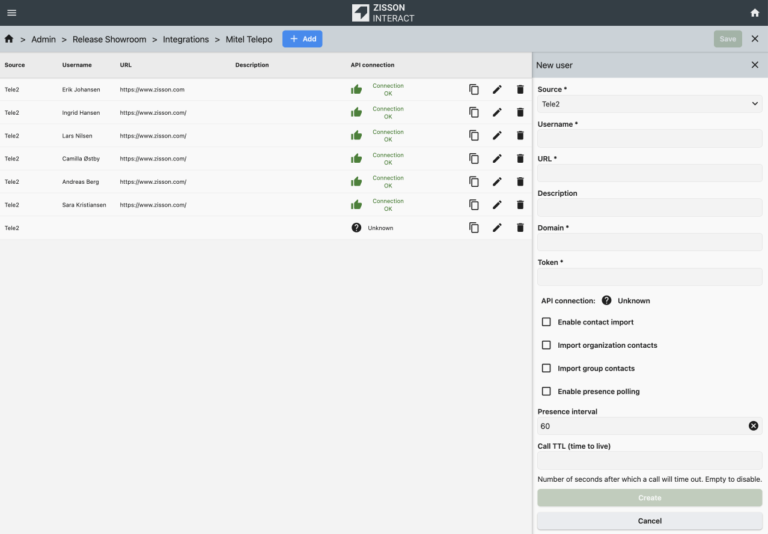Copy Erik Johansen's integration row
This screenshot has height=534, width=768.
click(x=474, y=89)
